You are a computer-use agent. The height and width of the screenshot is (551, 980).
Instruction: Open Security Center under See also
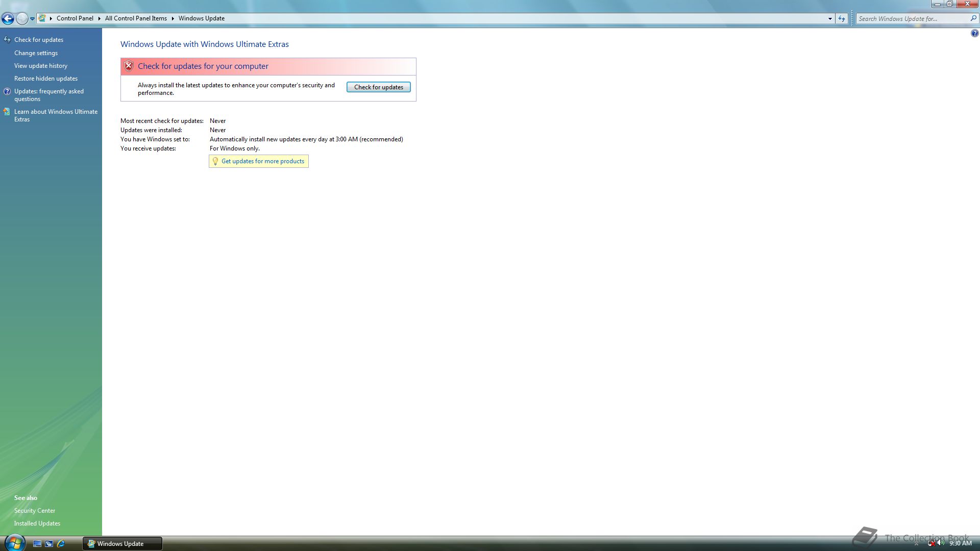tap(35, 511)
